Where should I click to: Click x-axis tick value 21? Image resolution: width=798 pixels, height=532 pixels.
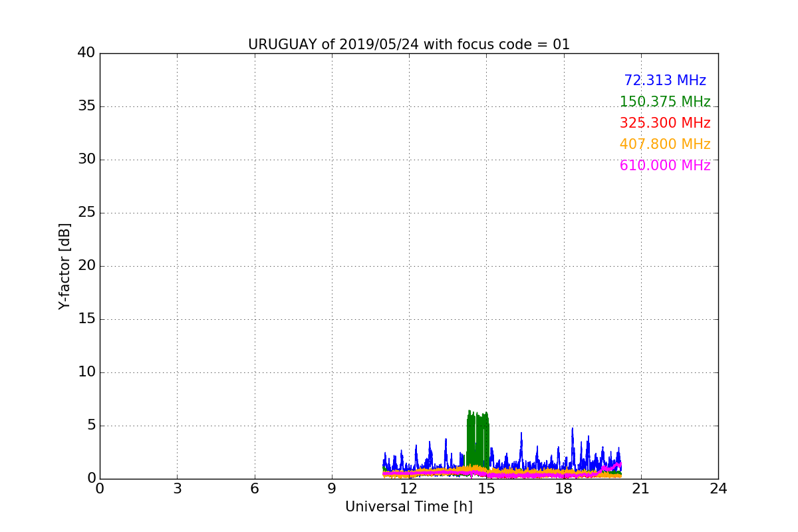641,489
